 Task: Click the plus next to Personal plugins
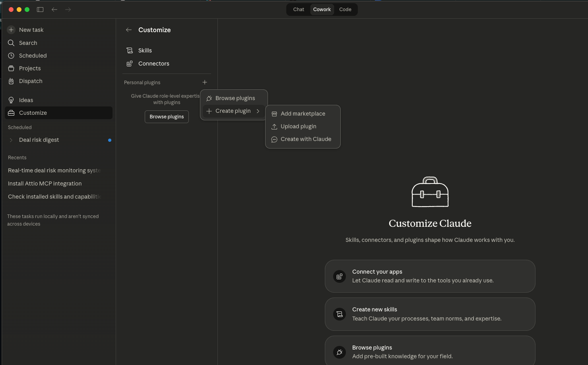(205, 82)
